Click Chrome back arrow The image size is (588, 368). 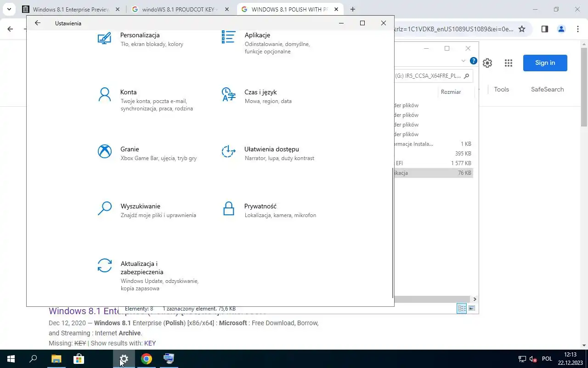tap(10, 29)
